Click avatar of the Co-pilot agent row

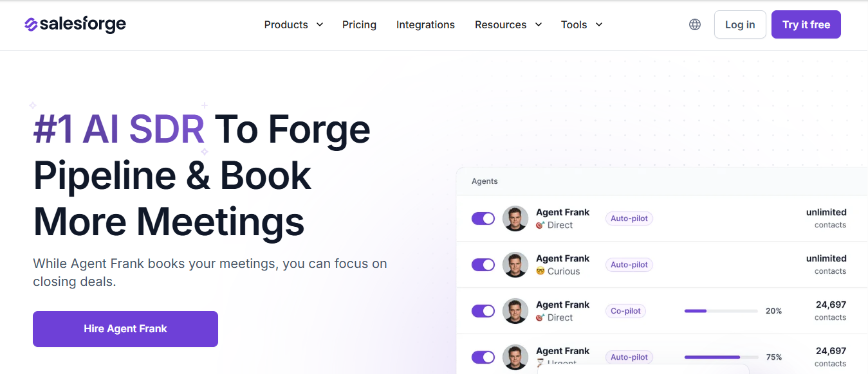(515, 311)
